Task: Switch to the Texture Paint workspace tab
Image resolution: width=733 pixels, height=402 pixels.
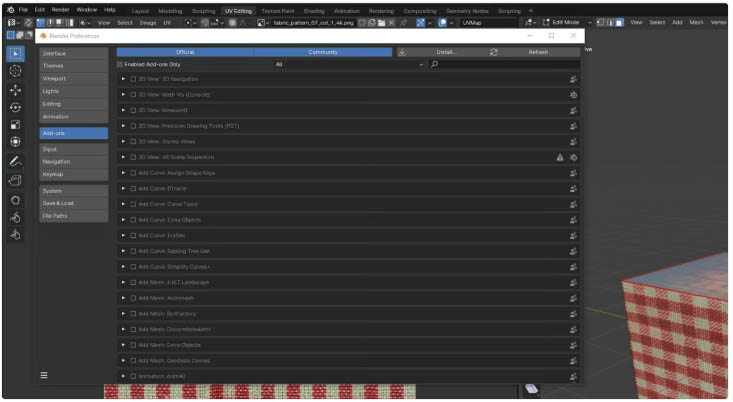Action: [278, 10]
